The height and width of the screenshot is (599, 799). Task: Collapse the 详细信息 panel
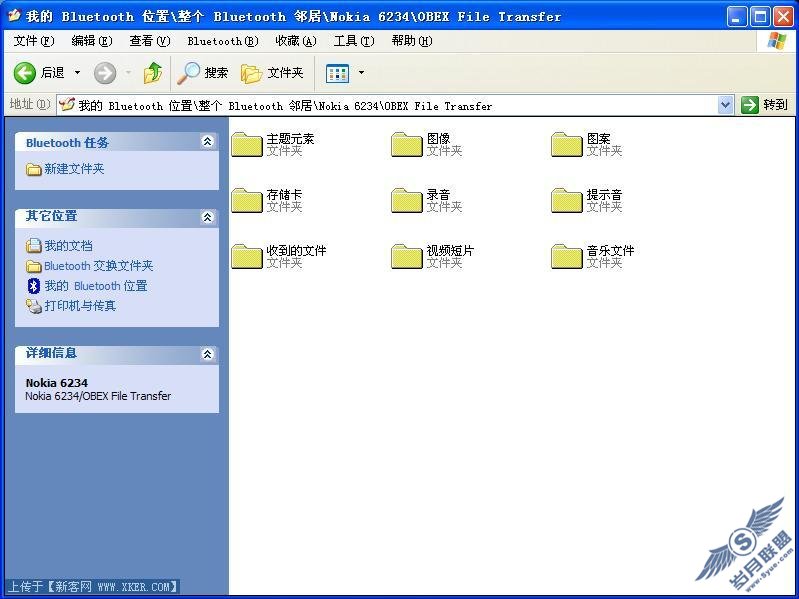point(207,354)
